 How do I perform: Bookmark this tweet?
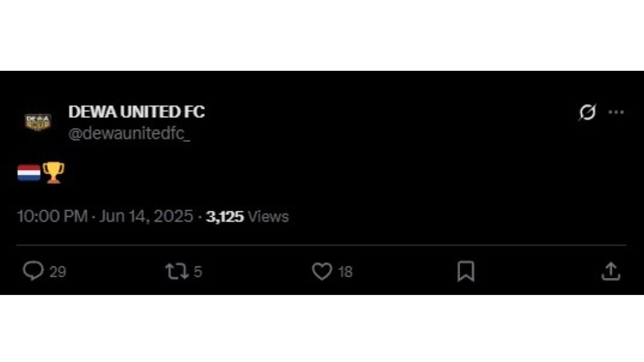[x=465, y=271]
